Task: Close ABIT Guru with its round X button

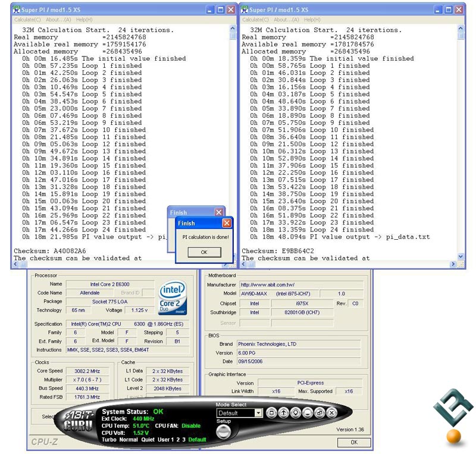Action: click(x=331, y=413)
